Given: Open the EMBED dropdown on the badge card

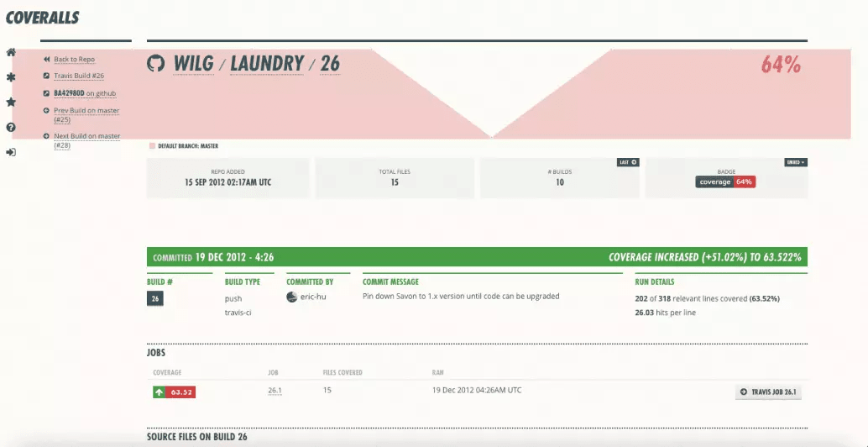Looking at the screenshot, I should (796, 162).
